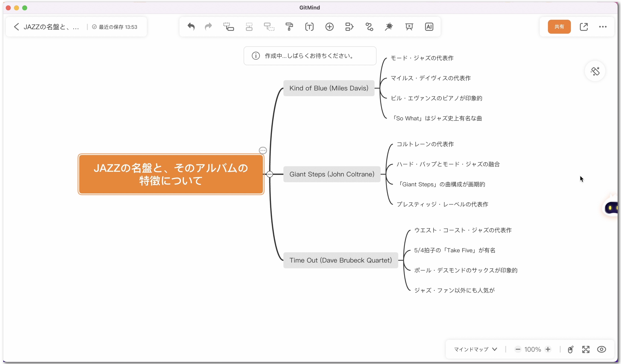The image size is (621, 364).
Task: Toggle mouse mode in the bottom bar
Action: point(571,349)
